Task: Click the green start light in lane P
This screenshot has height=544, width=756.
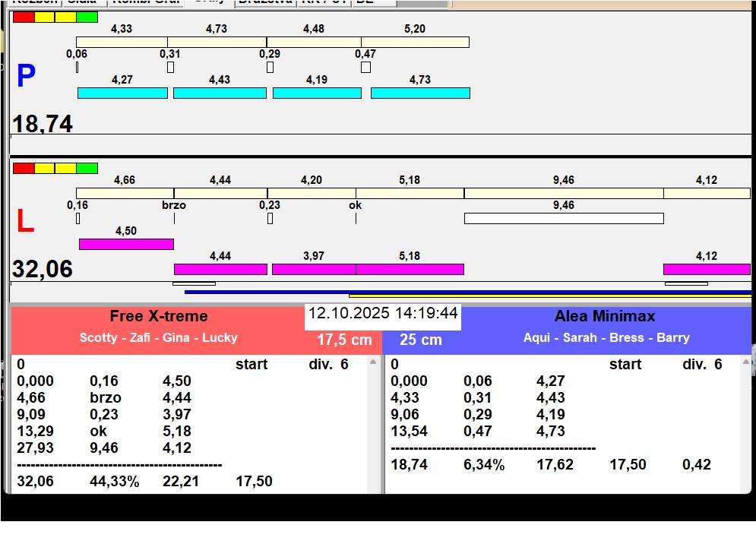Action: (87, 17)
